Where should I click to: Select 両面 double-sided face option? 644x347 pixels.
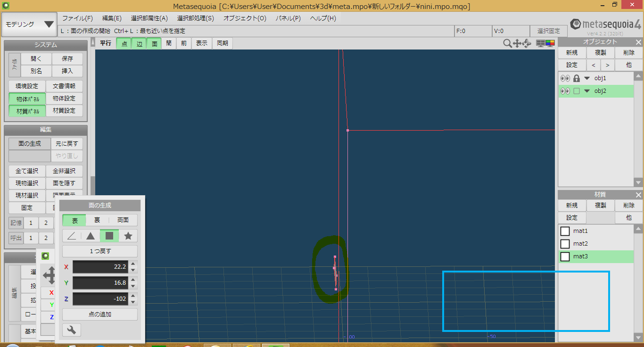click(x=123, y=220)
